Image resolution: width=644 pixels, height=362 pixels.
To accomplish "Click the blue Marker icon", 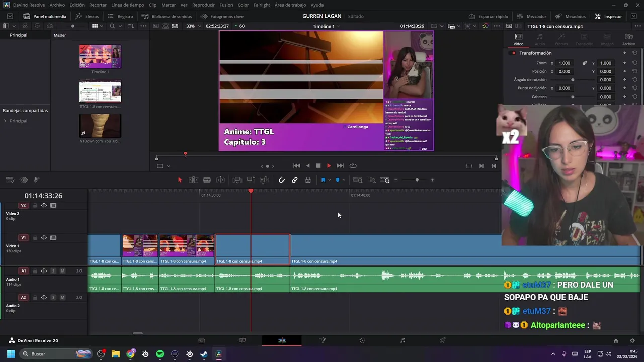I will (338, 180).
